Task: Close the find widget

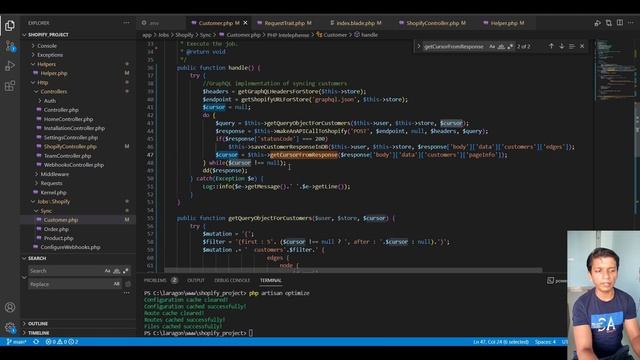Action: 582,46
